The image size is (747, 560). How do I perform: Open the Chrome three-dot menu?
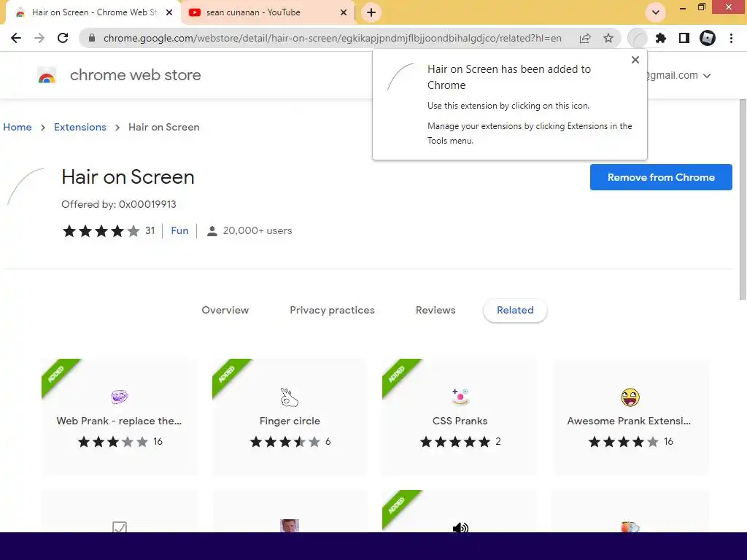point(731,38)
